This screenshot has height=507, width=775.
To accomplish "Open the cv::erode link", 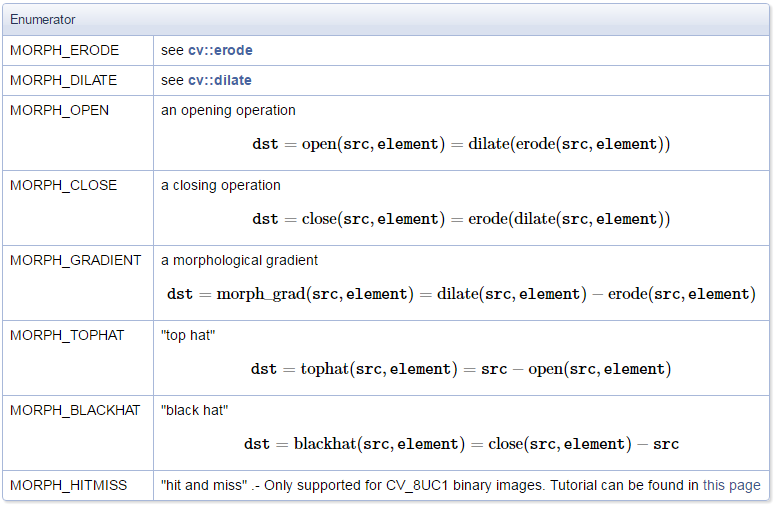I will pyautogui.click(x=220, y=50).
